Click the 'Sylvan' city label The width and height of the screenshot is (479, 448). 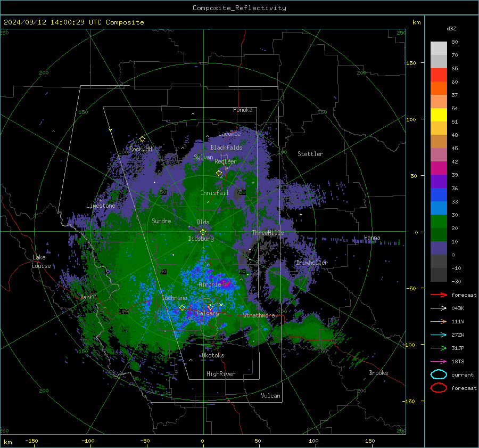203,157
